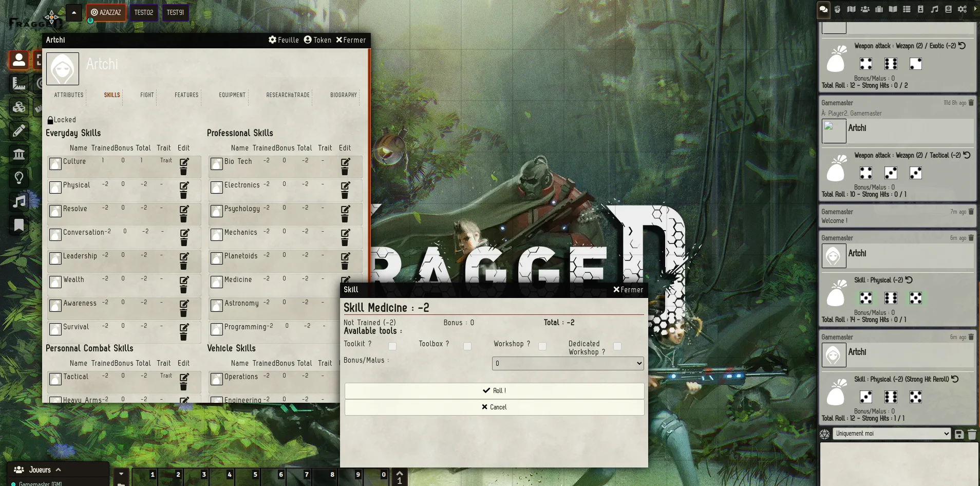Select the Ambient Sound music note tool

click(x=19, y=201)
